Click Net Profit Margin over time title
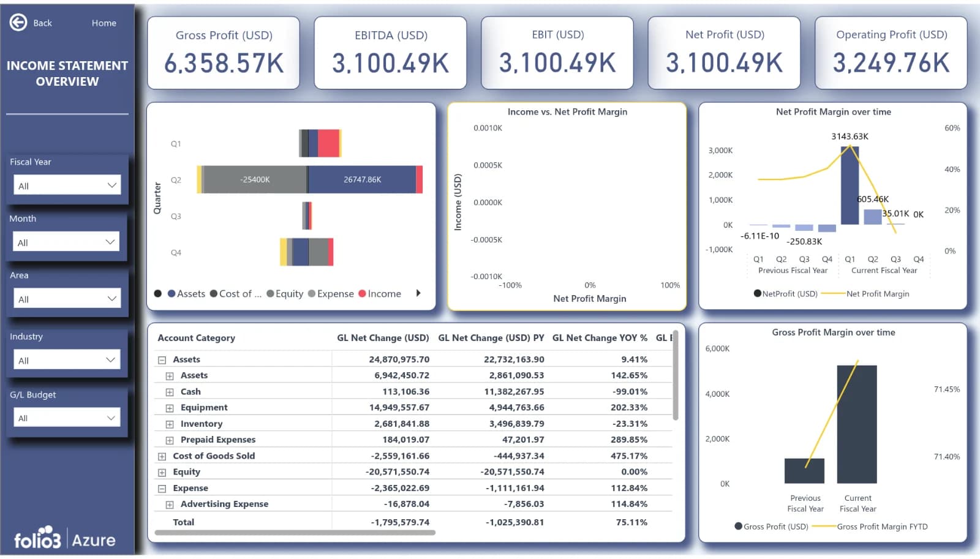 [833, 112]
